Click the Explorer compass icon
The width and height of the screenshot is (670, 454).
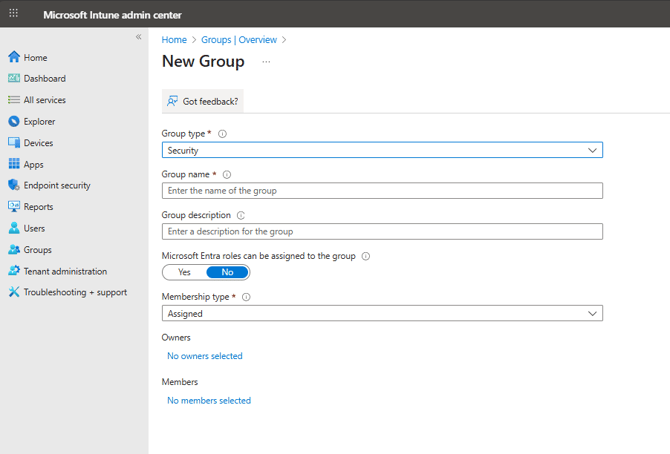(14, 122)
